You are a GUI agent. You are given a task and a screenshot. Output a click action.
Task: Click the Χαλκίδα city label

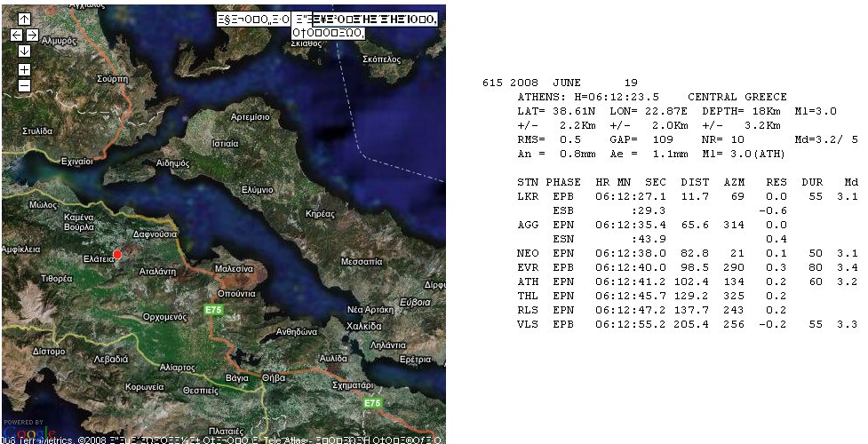pos(364,326)
